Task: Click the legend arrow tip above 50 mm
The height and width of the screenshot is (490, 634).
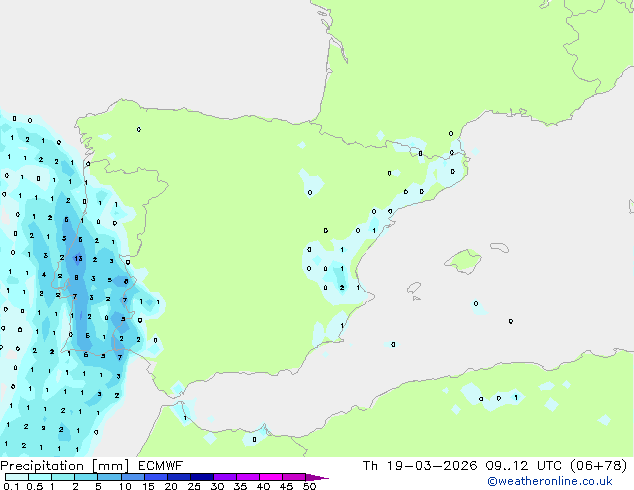Action: 317,477
